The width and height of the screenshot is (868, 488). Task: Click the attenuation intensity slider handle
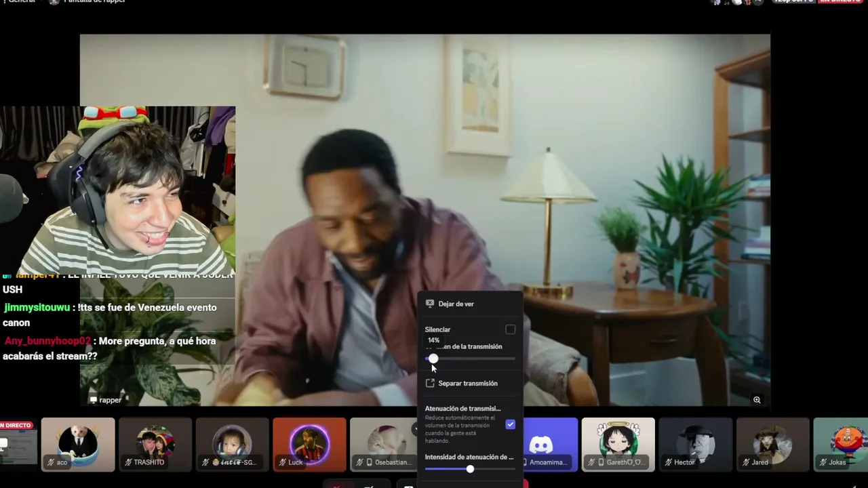pos(470,469)
